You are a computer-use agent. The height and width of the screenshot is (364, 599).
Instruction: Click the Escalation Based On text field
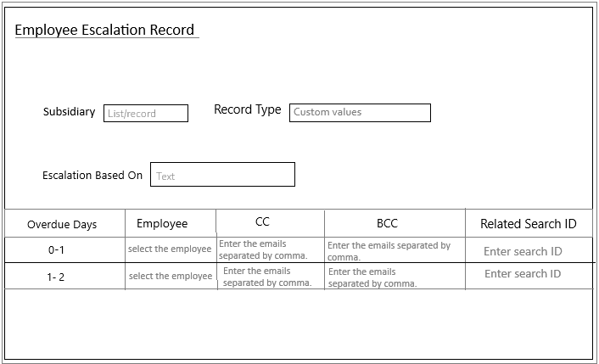222,175
